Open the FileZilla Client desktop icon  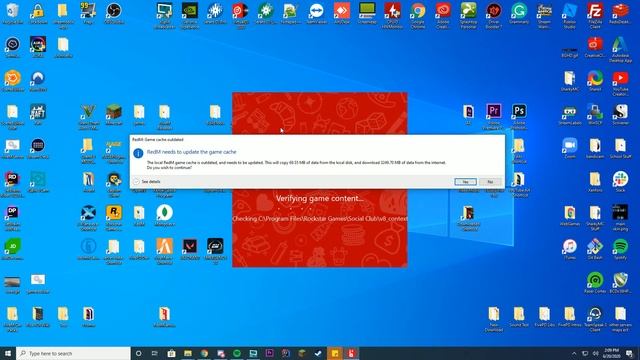[595, 16]
